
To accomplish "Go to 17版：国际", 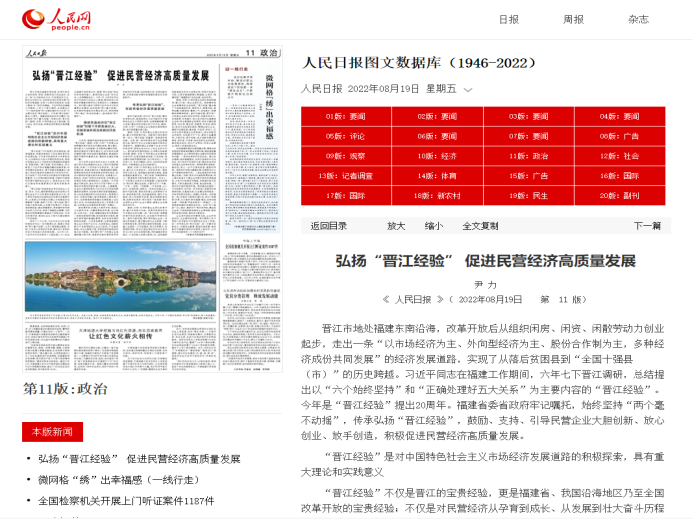I will coord(346,196).
